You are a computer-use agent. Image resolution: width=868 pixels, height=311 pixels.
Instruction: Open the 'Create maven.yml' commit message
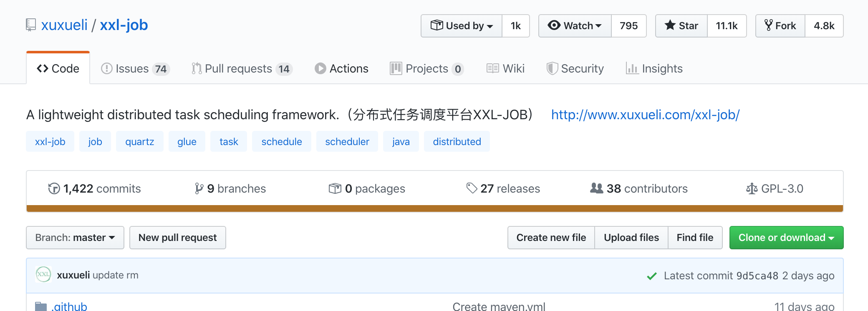pyautogui.click(x=499, y=306)
